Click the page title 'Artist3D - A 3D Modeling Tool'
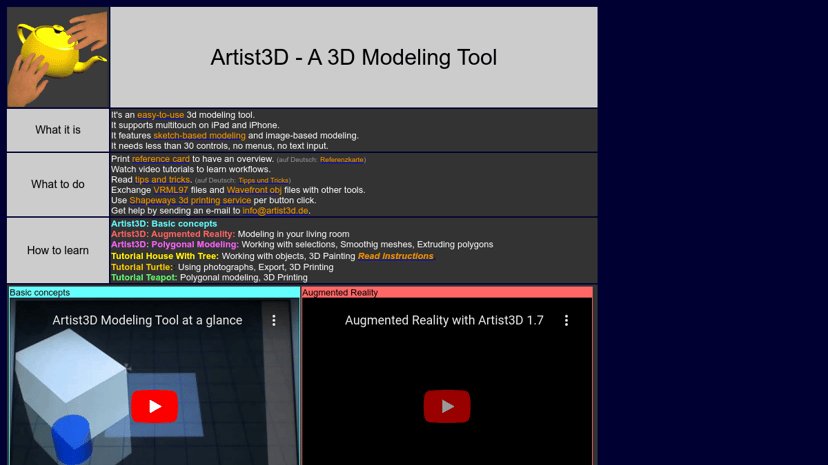The height and width of the screenshot is (465, 828). pyautogui.click(x=353, y=58)
